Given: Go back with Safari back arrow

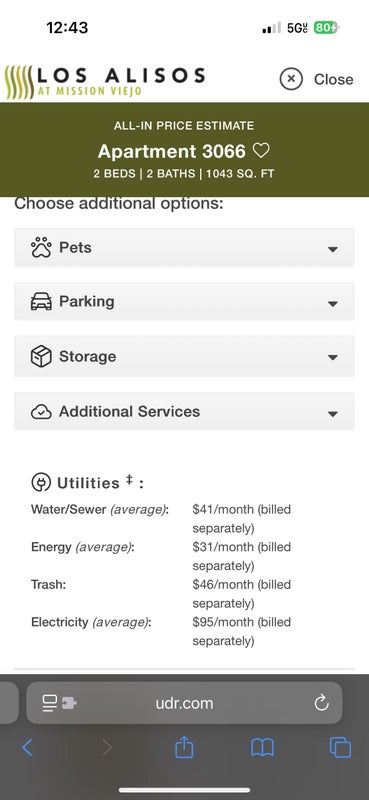Looking at the screenshot, I should click(x=27, y=747).
